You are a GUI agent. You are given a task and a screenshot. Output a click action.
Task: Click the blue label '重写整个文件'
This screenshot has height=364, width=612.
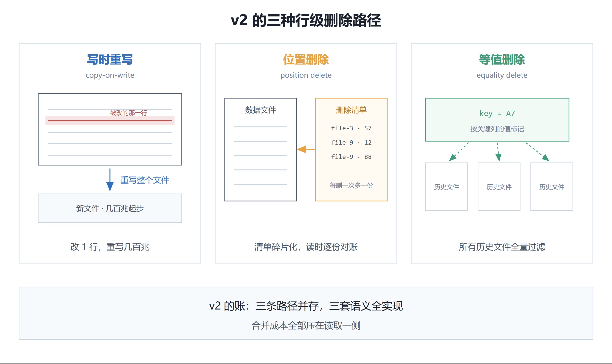click(145, 180)
